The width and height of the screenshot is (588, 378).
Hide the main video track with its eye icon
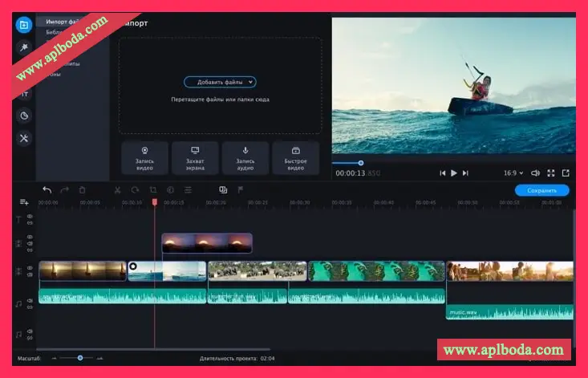coord(30,268)
